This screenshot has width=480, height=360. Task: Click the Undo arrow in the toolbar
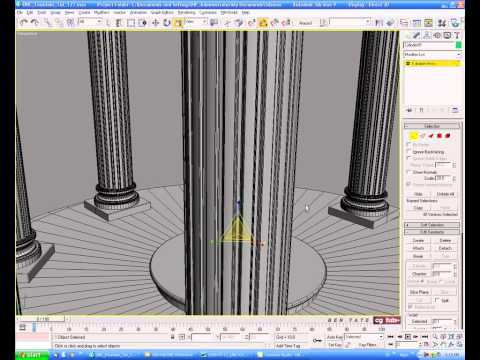coord(23,23)
